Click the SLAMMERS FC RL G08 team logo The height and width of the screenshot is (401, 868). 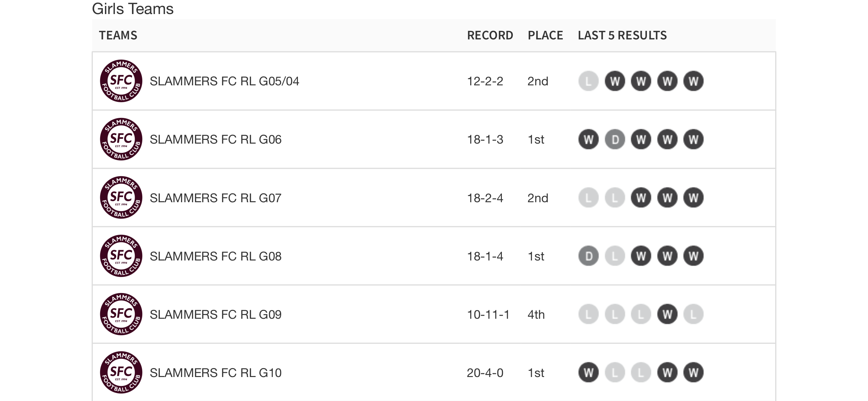[121, 256]
